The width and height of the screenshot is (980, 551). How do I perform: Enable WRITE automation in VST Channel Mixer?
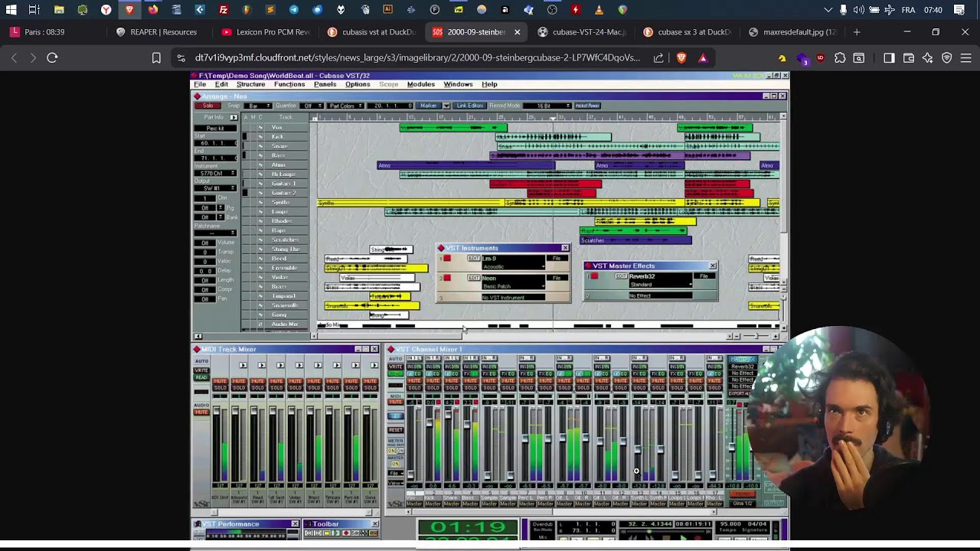(395, 367)
